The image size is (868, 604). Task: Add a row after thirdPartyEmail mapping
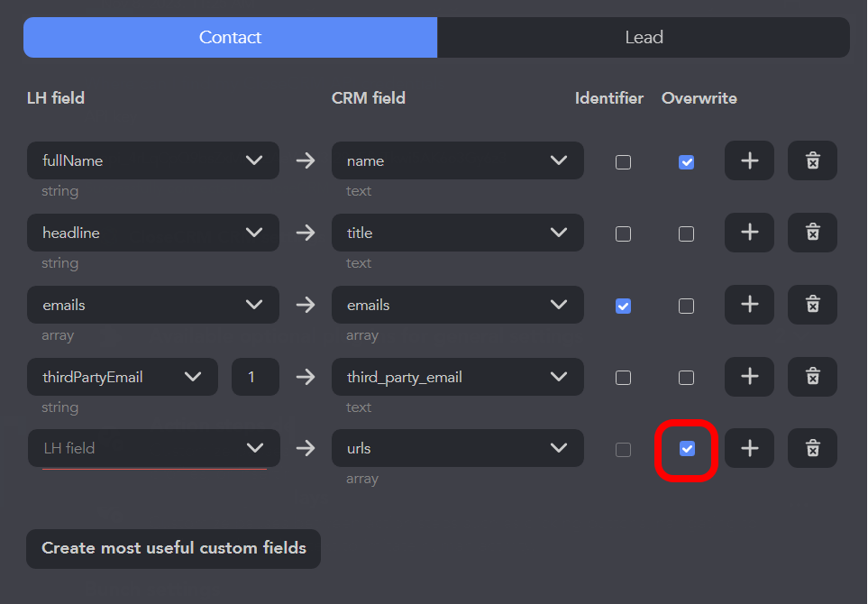[749, 377]
